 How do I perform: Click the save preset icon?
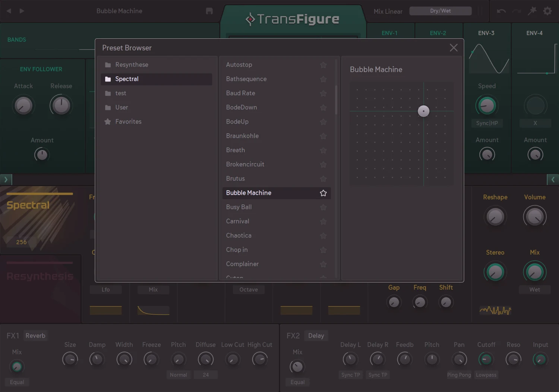[x=209, y=11]
